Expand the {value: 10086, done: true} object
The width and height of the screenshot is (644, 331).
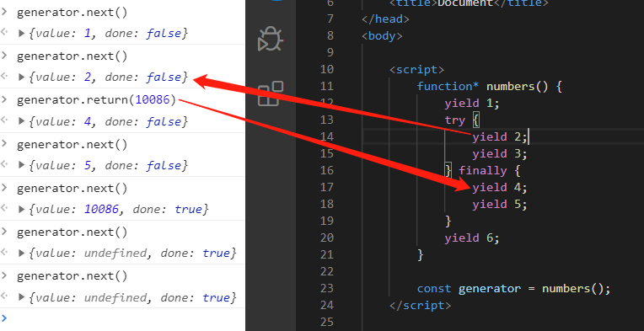coord(22,209)
